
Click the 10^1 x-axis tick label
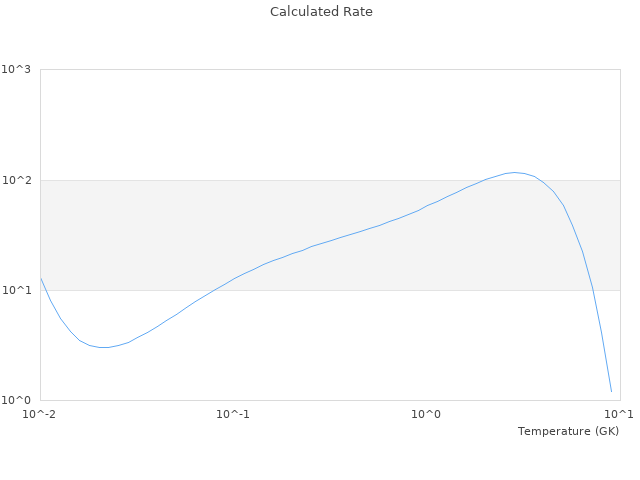point(619,414)
